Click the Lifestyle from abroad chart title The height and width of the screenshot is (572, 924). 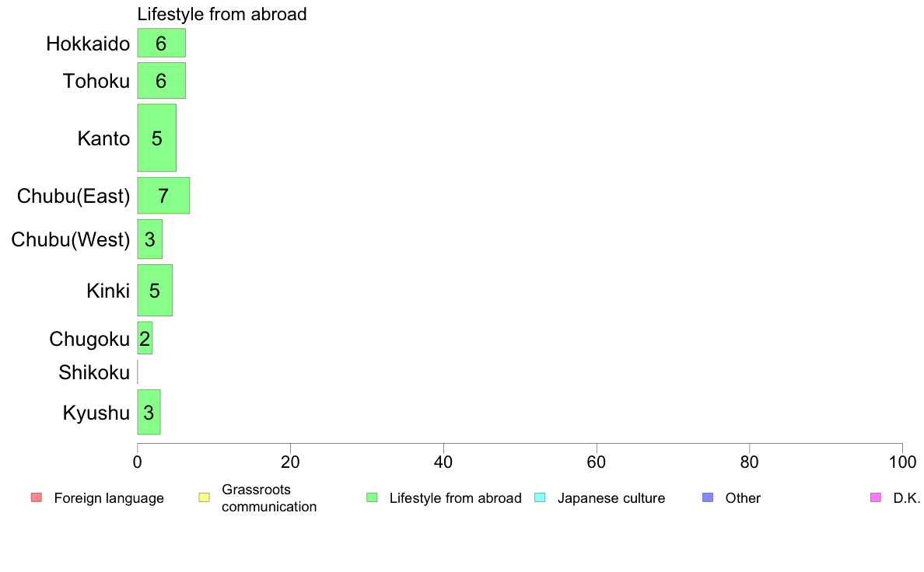pos(222,14)
